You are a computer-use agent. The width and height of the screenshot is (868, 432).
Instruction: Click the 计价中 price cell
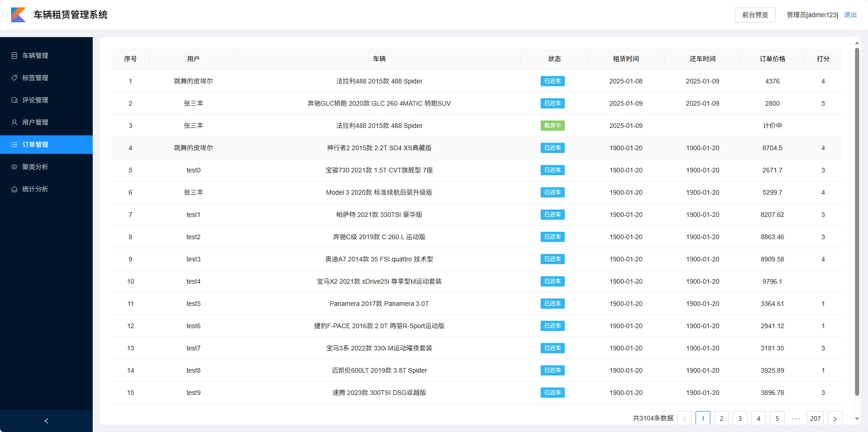click(772, 126)
